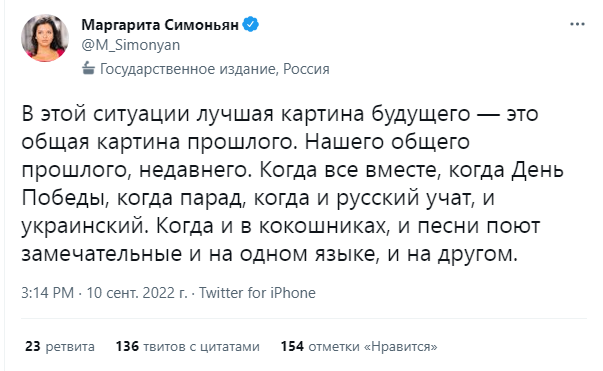Click the @M_Simonyan handle
This screenshot has height=371, width=603.
pos(131,45)
